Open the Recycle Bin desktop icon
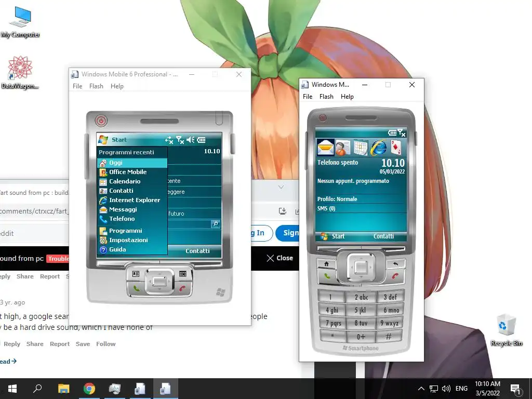The image size is (532, 399). pyautogui.click(x=506, y=330)
